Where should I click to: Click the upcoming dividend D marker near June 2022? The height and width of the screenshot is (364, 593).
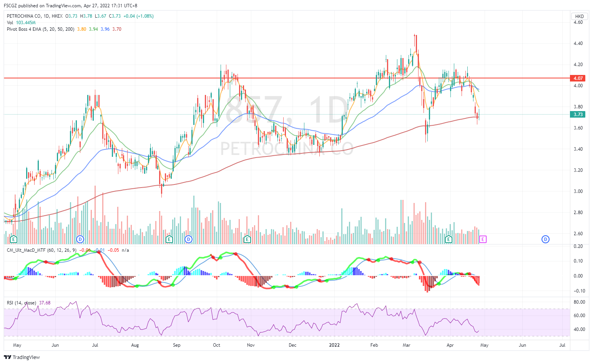coord(545,239)
